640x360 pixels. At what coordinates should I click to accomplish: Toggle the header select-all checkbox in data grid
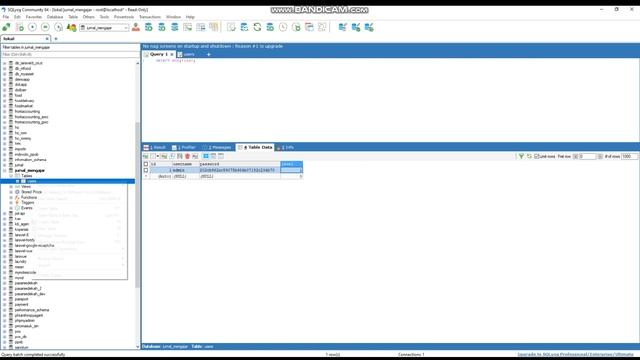tap(146, 164)
